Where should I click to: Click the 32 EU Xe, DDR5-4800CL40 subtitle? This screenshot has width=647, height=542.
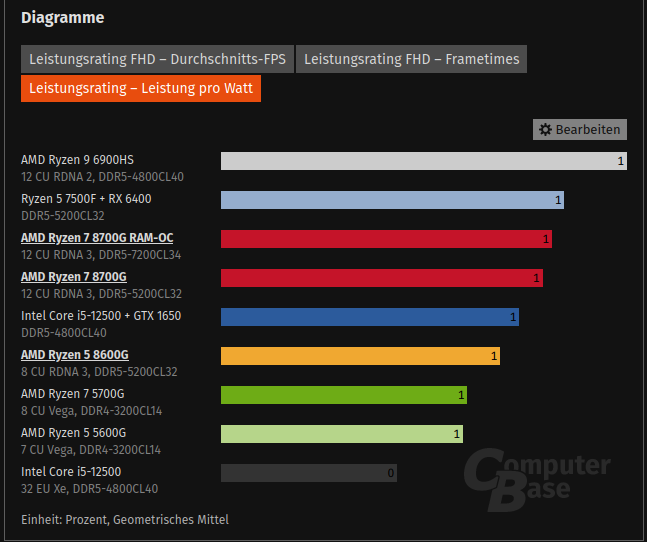pos(90,489)
